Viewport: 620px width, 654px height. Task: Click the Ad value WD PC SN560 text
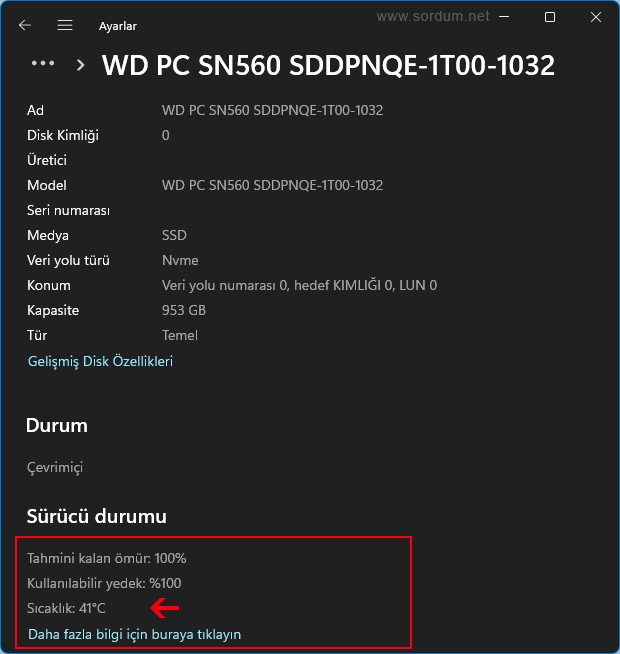point(272,110)
